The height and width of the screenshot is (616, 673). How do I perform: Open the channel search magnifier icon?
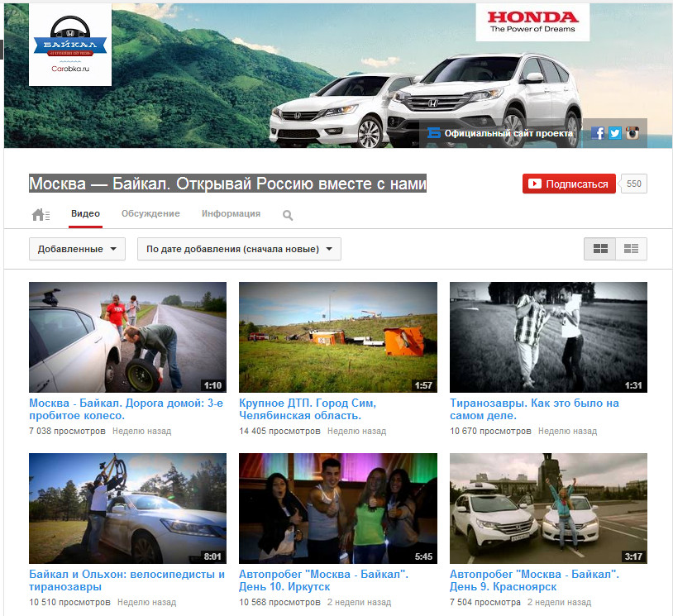pyautogui.click(x=288, y=215)
